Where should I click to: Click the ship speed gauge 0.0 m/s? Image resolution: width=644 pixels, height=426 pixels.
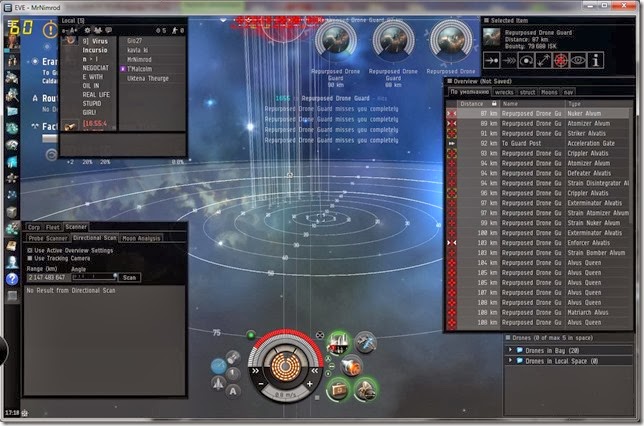(285, 395)
